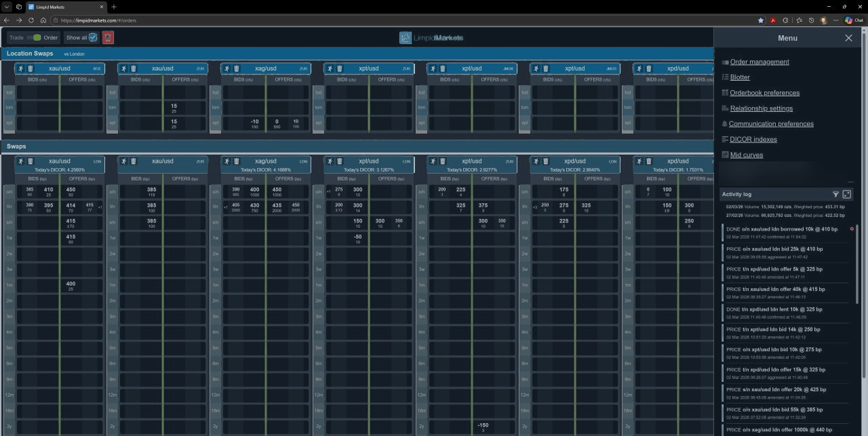Click the running-man icon on xau/usd ZUR location swap
868x436 pixels.
click(x=123, y=68)
